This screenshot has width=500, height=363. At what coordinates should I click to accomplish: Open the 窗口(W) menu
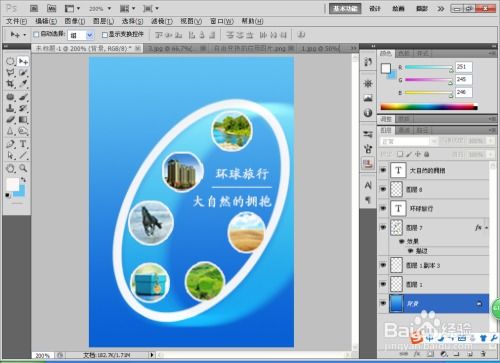pos(222,21)
